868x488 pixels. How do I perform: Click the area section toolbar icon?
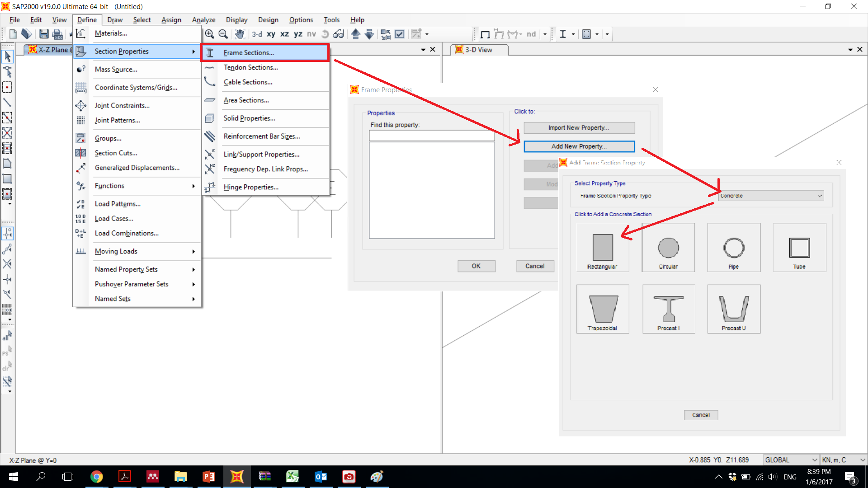point(586,34)
